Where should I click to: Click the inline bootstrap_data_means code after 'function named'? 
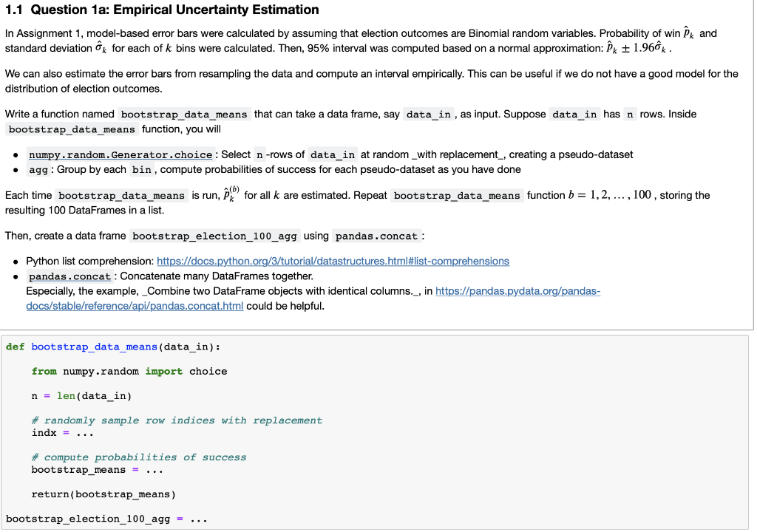(184, 115)
